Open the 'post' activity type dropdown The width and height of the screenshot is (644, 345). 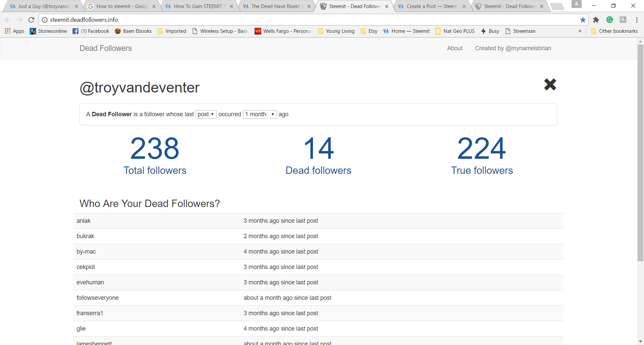(206, 114)
